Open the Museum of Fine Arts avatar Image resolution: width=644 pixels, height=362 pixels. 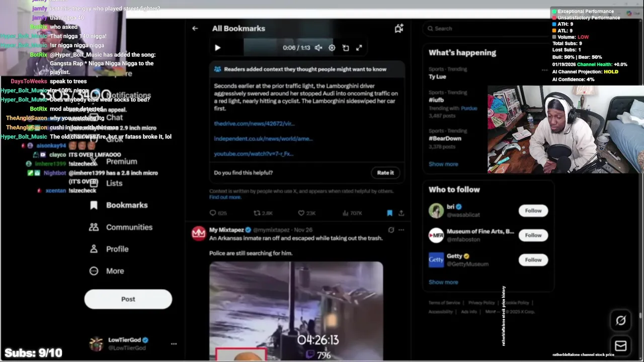click(x=436, y=235)
